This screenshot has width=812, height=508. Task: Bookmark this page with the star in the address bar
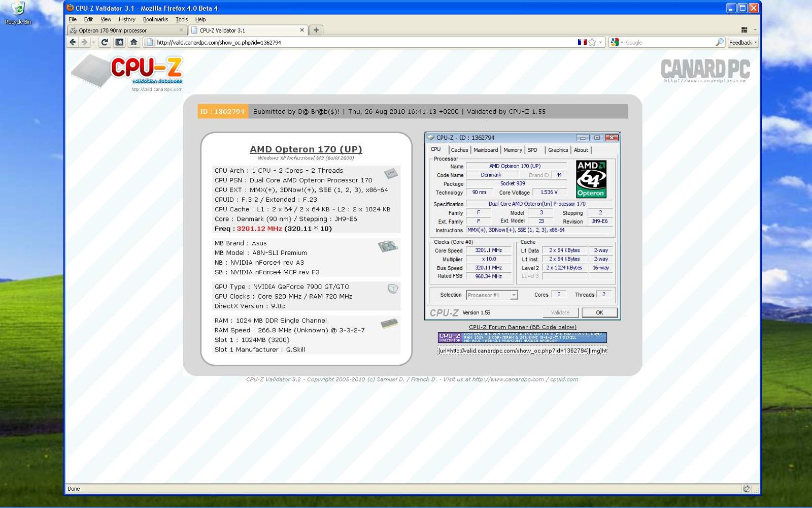point(592,42)
